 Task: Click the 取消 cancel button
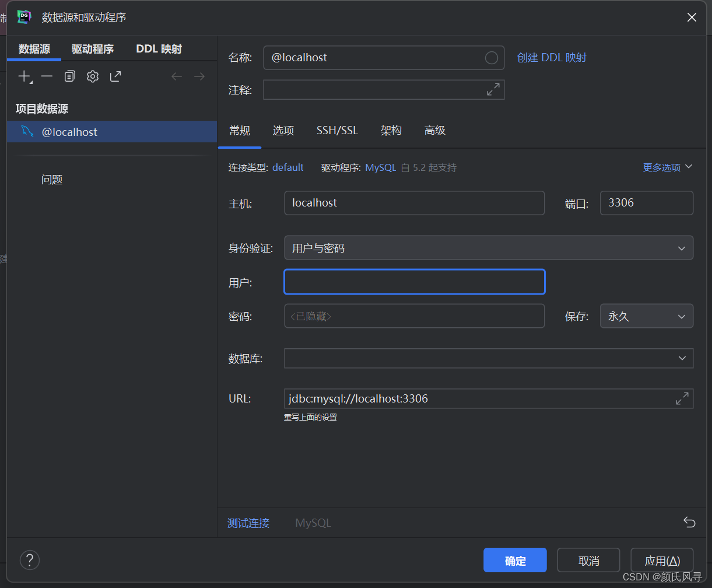click(588, 560)
